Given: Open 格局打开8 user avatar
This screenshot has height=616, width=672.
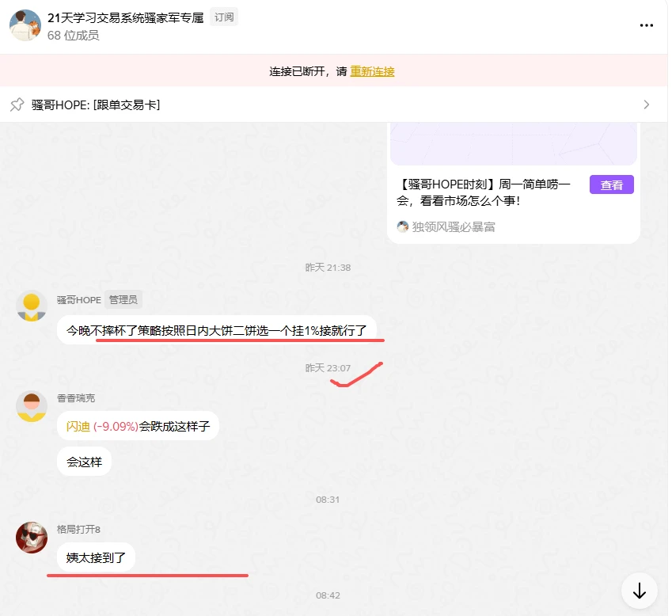Looking at the screenshot, I should tap(32, 537).
